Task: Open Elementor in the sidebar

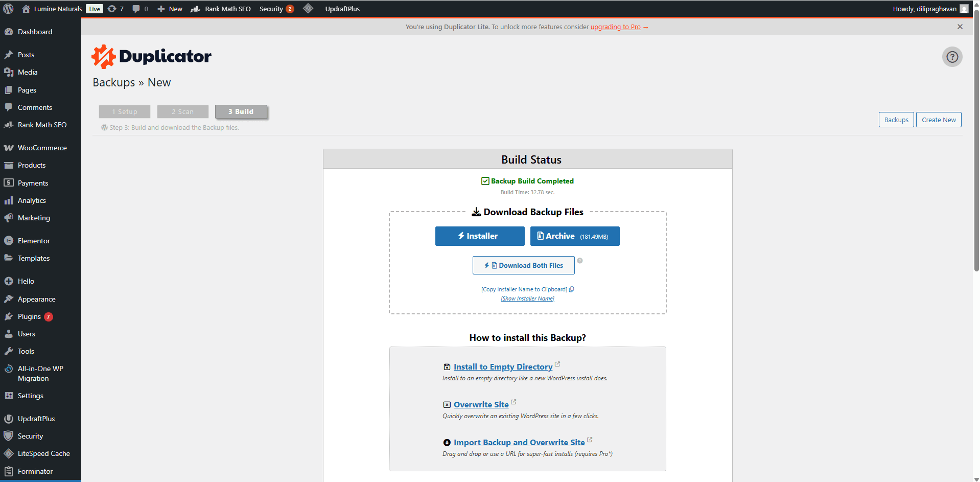Action: pyautogui.click(x=40, y=241)
